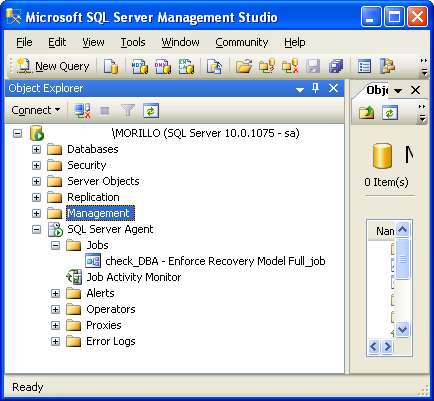Collapse the MORILLO server node
The image size is (434, 401).
pyautogui.click(x=17, y=134)
